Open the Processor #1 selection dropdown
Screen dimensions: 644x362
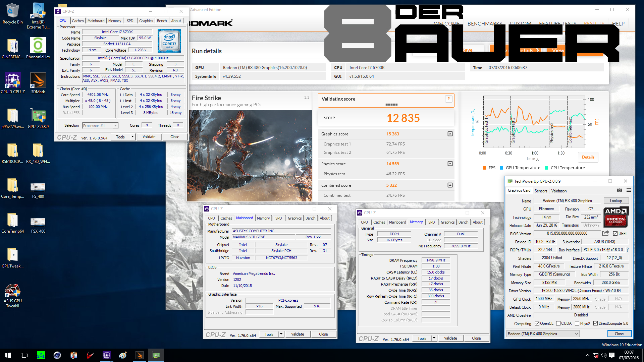(x=115, y=126)
